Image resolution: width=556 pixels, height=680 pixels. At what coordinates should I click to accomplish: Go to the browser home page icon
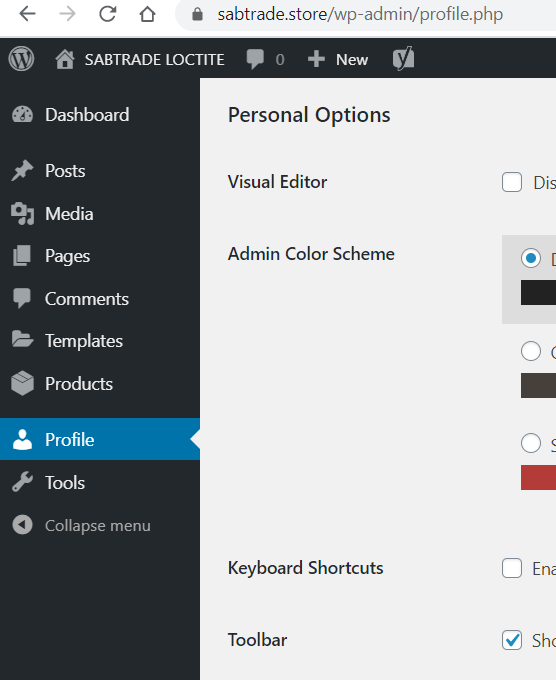tap(147, 14)
